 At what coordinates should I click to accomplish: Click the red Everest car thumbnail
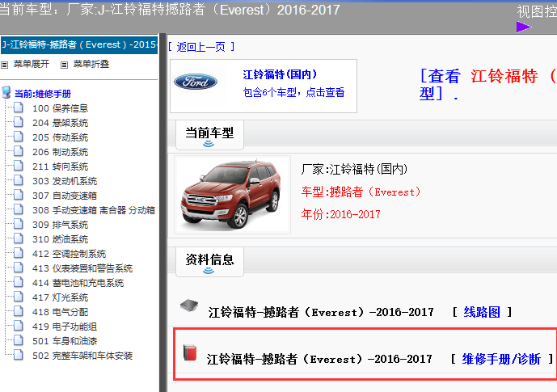click(x=232, y=194)
